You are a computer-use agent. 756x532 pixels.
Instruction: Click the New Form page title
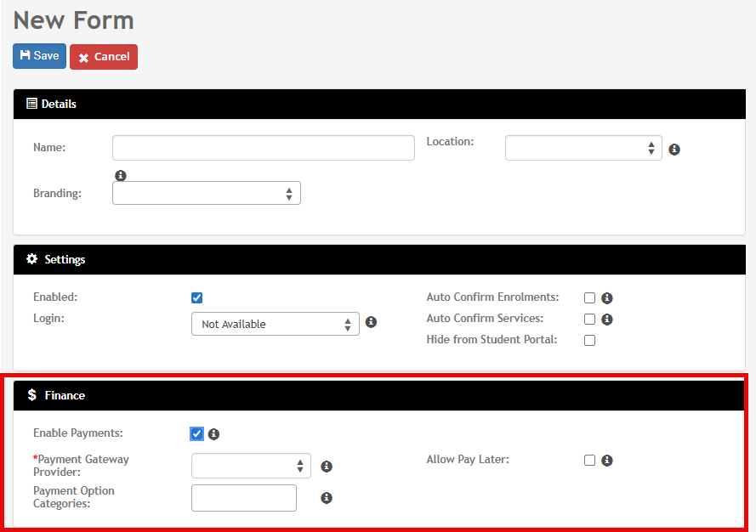[73, 20]
